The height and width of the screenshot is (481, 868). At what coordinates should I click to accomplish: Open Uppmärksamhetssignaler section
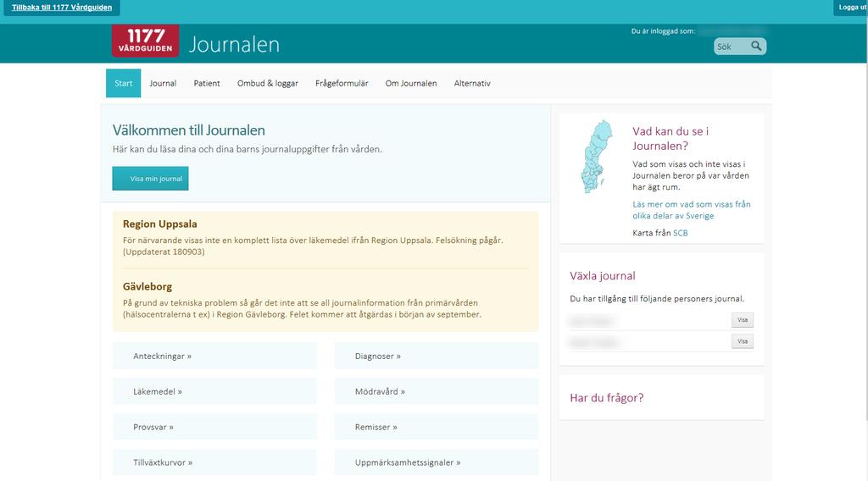click(x=437, y=462)
